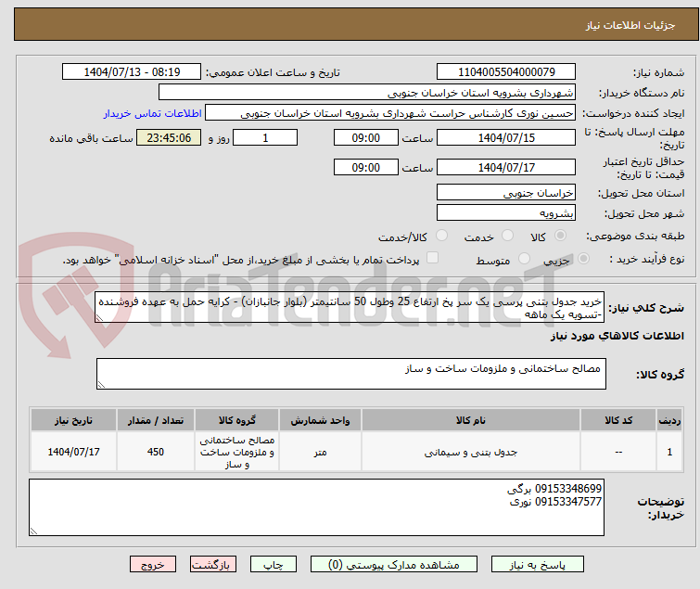Viewport: 700px width, 589px height.
Task: Click the remaining days field showing 1
Action: 265,137
